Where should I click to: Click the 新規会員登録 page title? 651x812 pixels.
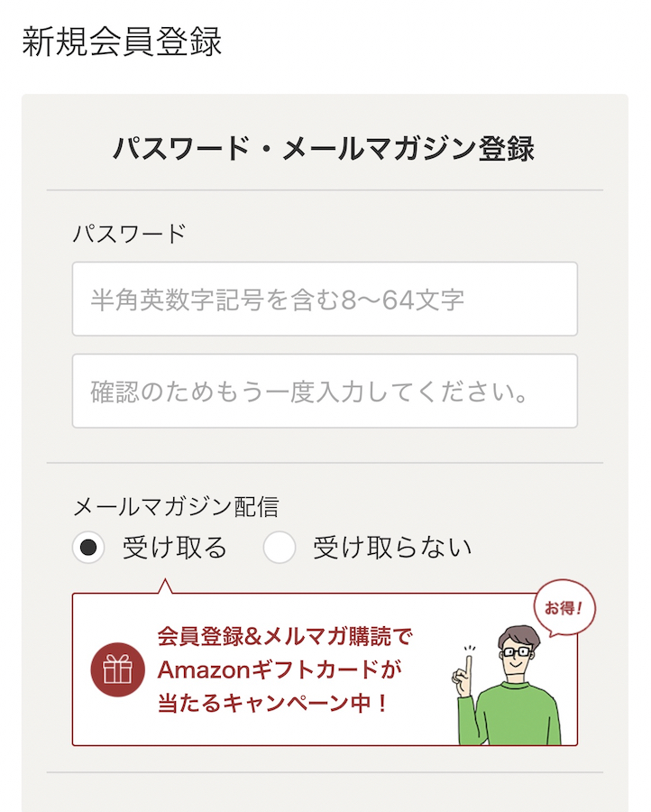[122, 42]
